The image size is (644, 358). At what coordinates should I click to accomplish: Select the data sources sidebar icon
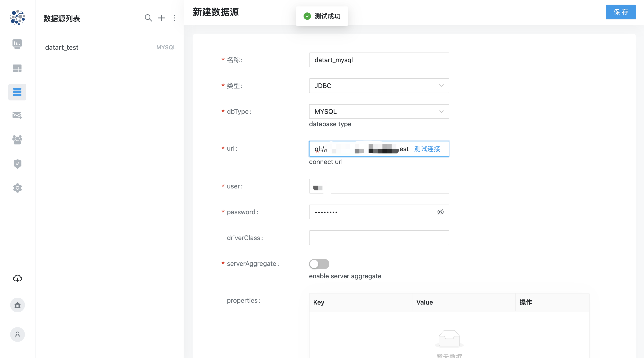pyautogui.click(x=17, y=92)
